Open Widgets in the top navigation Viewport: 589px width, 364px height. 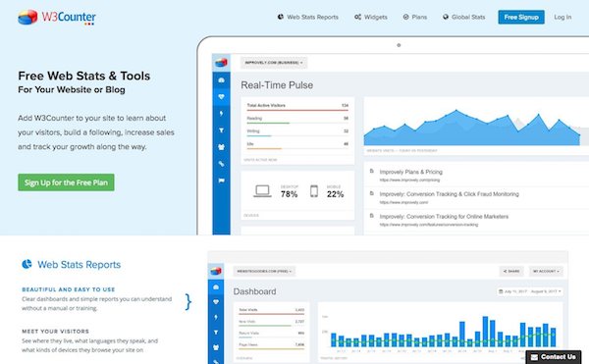click(371, 17)
